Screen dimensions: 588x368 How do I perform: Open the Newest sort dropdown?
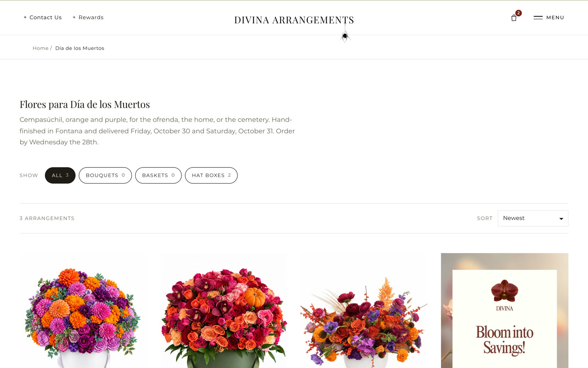pyautogui.click(x=533, y=218)
